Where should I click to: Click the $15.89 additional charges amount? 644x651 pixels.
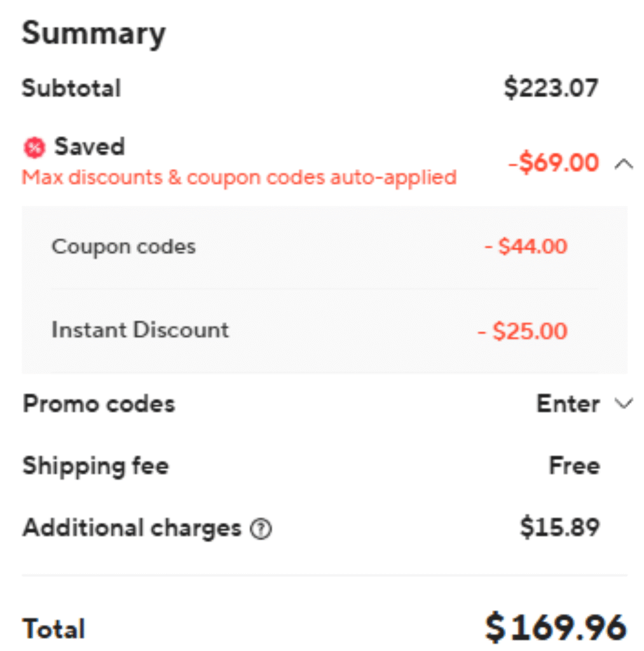559,528
